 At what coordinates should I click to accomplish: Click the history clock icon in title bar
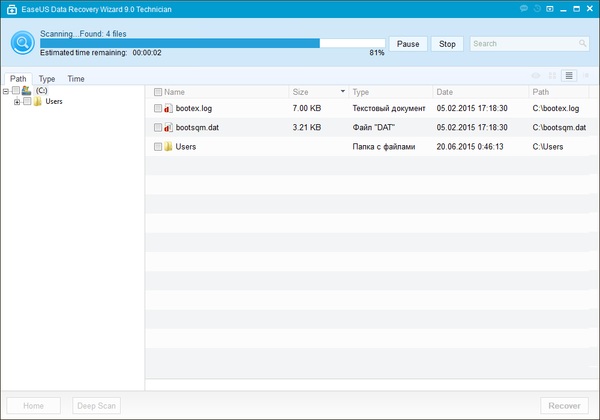[x=537, y=8]
